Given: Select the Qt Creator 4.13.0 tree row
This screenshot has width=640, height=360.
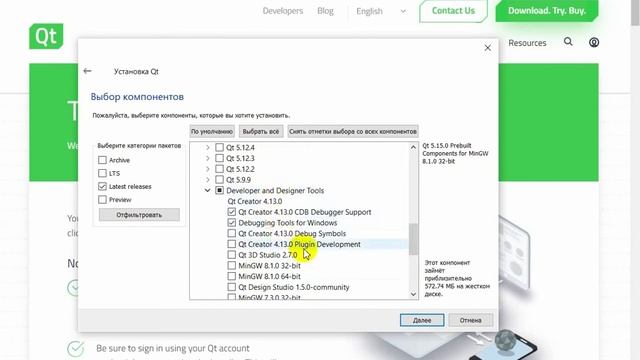Looking at the screenshot, I should click(255, 201).
